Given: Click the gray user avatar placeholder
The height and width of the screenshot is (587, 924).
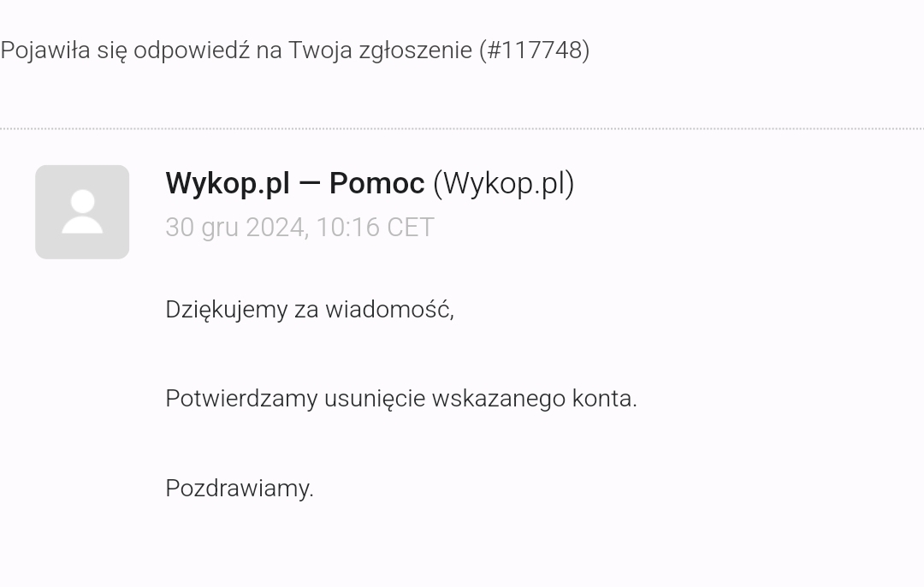Looking at the screenshot, I should (x=82, y=212).
